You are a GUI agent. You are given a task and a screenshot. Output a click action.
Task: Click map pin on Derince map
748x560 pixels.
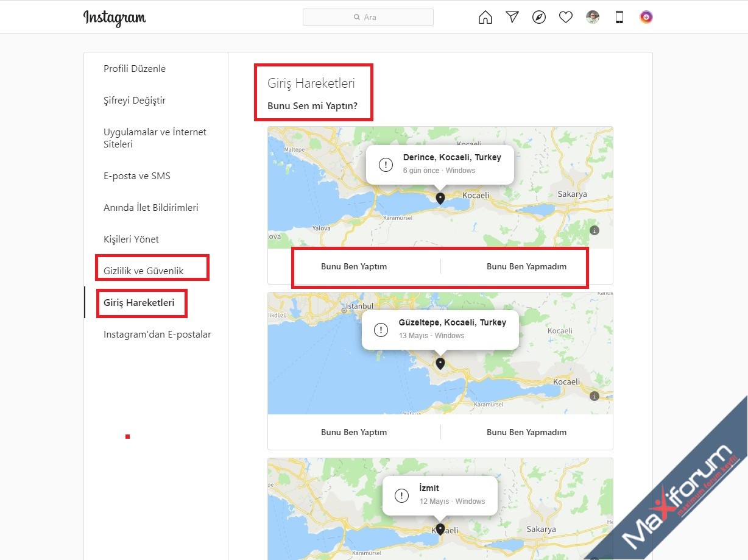click(440, 197)
